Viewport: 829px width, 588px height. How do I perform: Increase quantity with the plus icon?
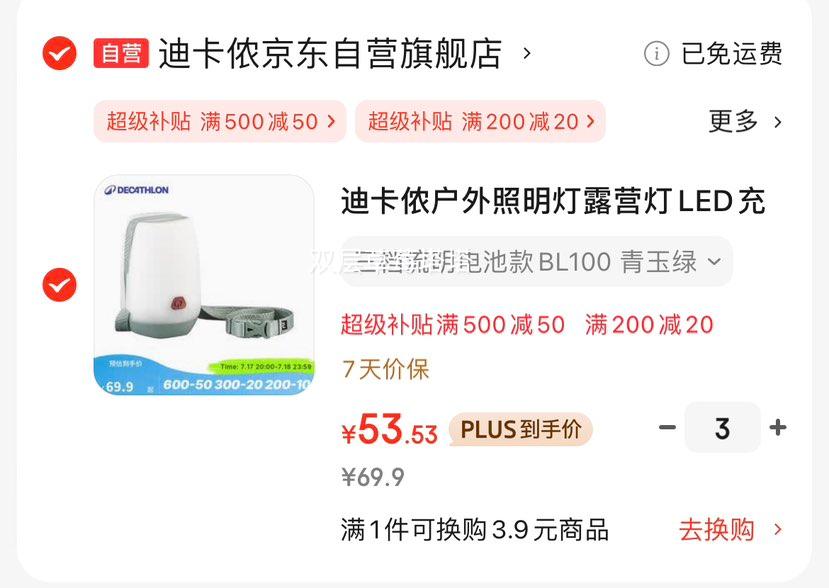[x=778, y=427]
